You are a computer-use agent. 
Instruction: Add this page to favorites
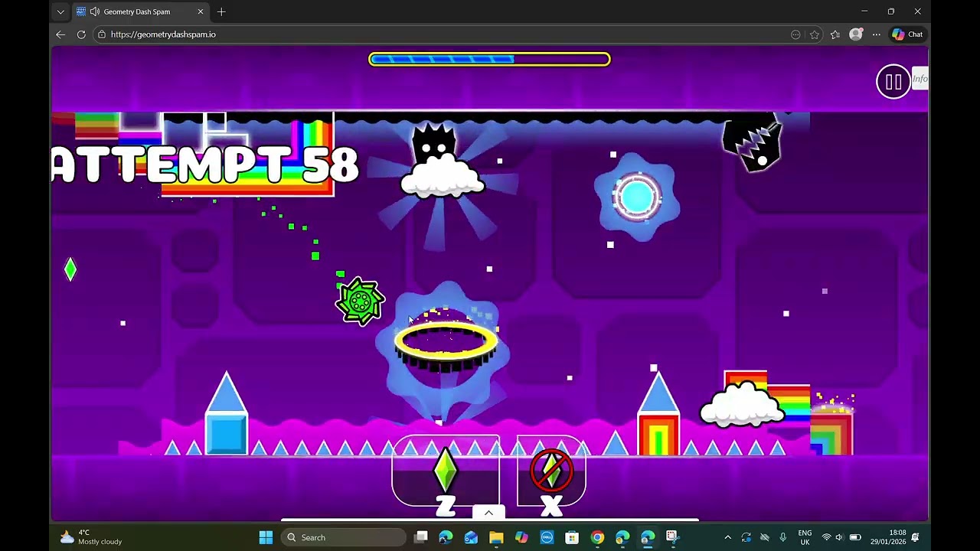click(x=815, y=34)
